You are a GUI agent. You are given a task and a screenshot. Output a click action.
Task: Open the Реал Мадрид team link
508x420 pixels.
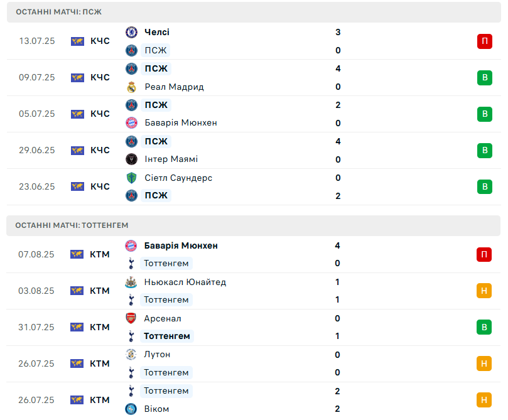click(x=174, y=87)
